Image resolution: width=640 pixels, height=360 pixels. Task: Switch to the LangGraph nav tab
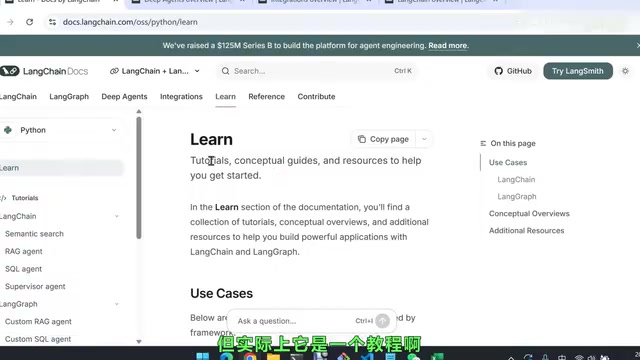click(x=69, y=97)
